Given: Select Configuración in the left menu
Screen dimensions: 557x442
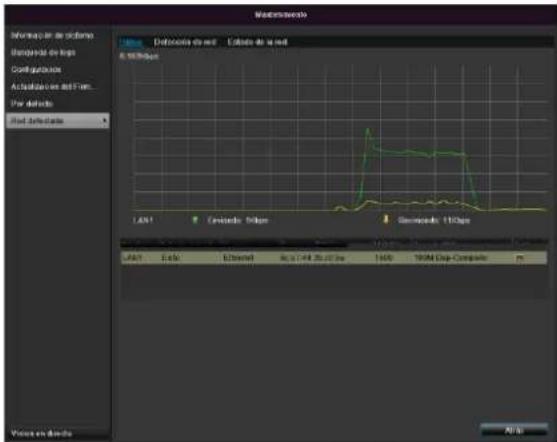Looking at the screenshot, I should (36, 70).
